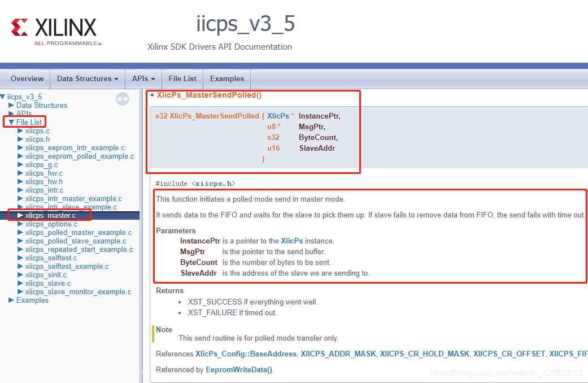This screenshot has width=588, height=383.
Task: Open xiicps_eeprom_polled_example.c in the tree
Action: (x=80, y=156)
